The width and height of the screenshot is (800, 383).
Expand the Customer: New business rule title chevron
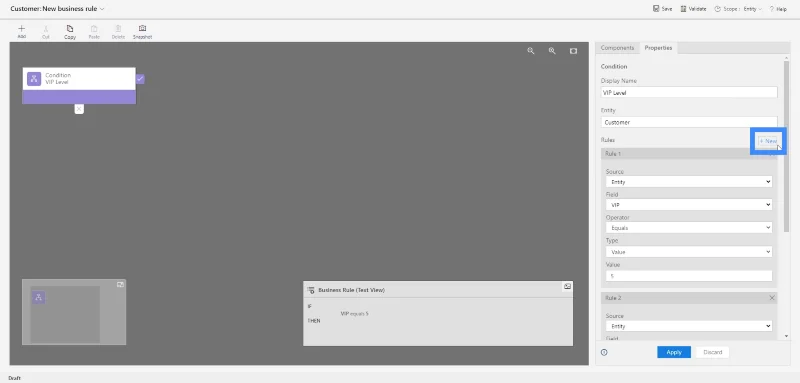tap(103, 9)
